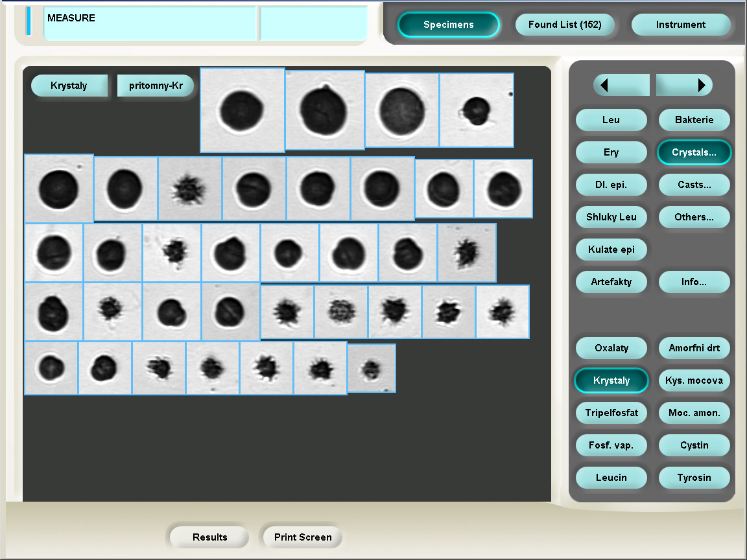Select first thumbnail in second row
The width and height of the screenshot is (747, 560).
(59, 189)
